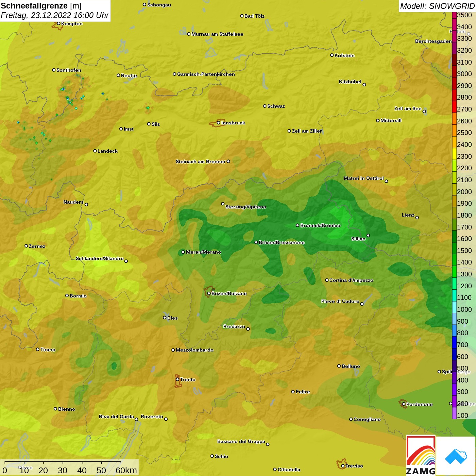Click the Schwaz location dot
This screenshot has width=476, height=476.
coord(265,106)
